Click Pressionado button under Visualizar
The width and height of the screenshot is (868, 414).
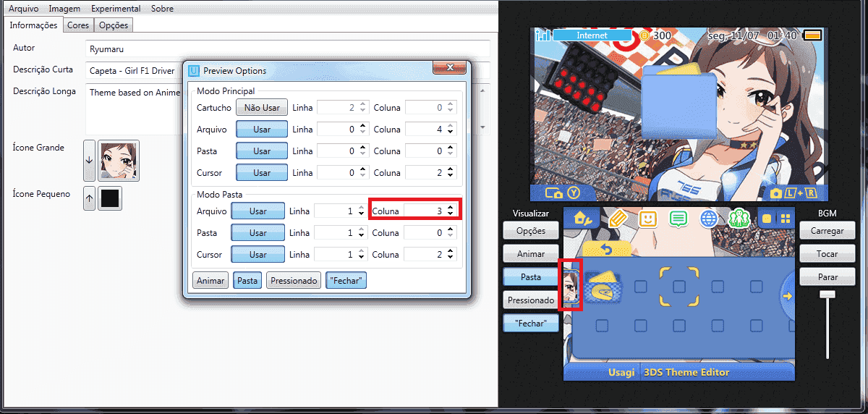pos(531,300)
